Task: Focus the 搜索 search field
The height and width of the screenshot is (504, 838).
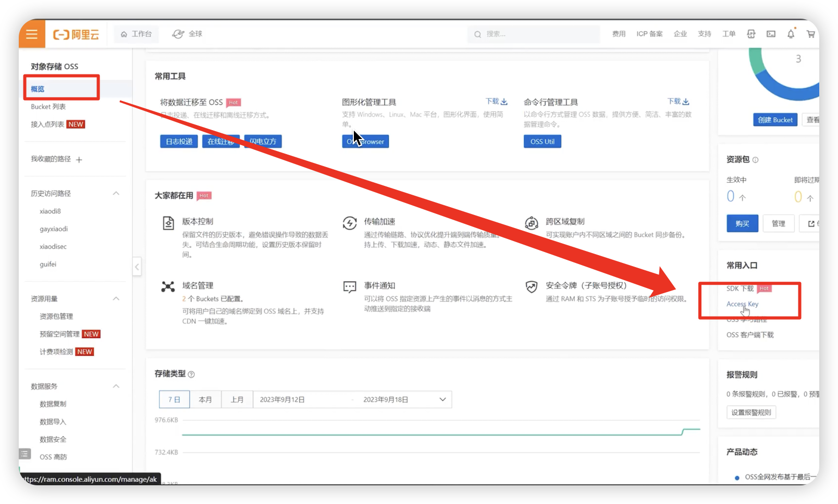Action: pos(534,34)
